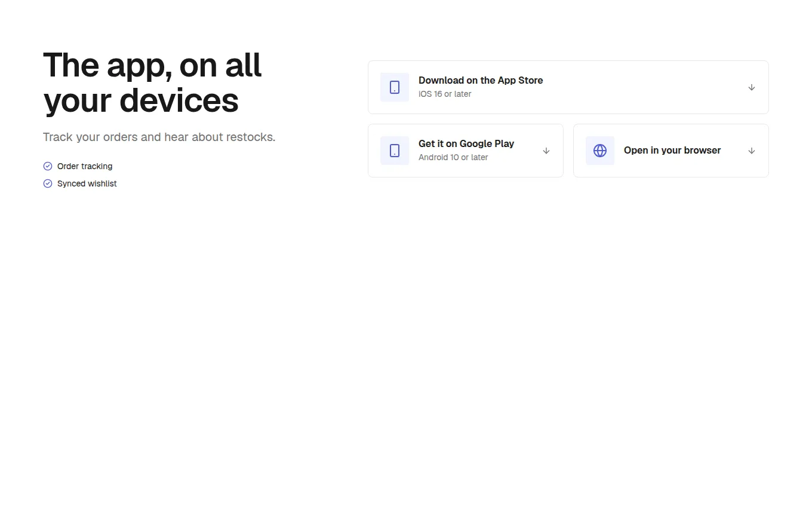
Task: Choose Open in your browser
Action: (671, 151)
